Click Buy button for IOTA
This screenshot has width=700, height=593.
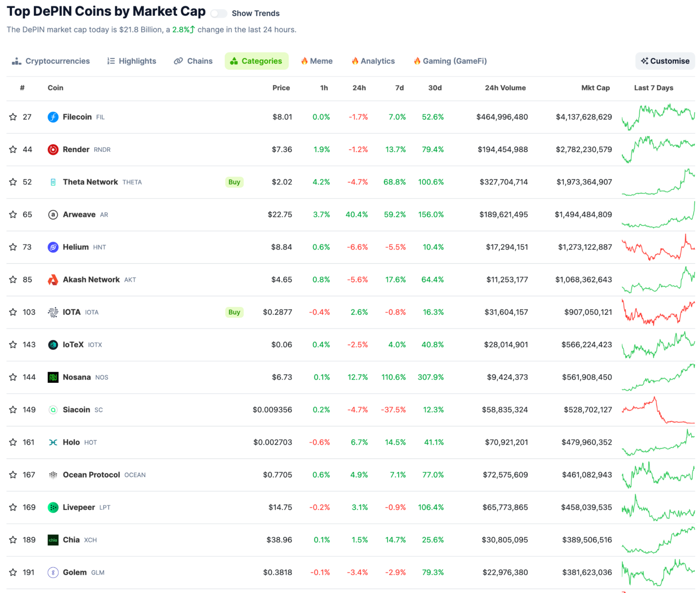pyautogui.click(x=234, y=312)
